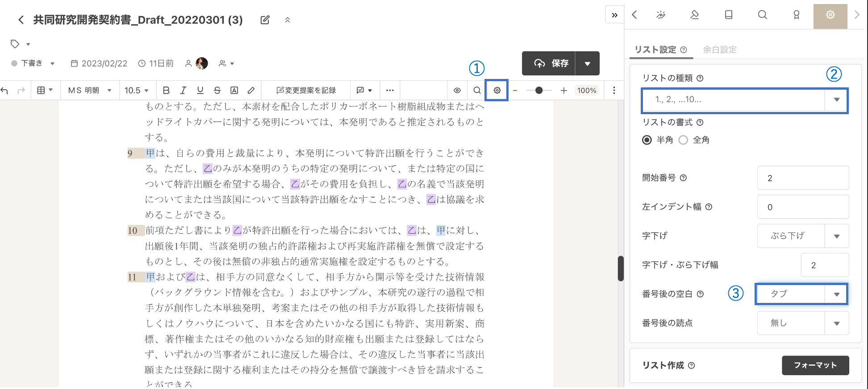Open the MS 明朝 font dropdown
Image resolution: width=868 pixels, height=389 pixels.
point(90,91)
